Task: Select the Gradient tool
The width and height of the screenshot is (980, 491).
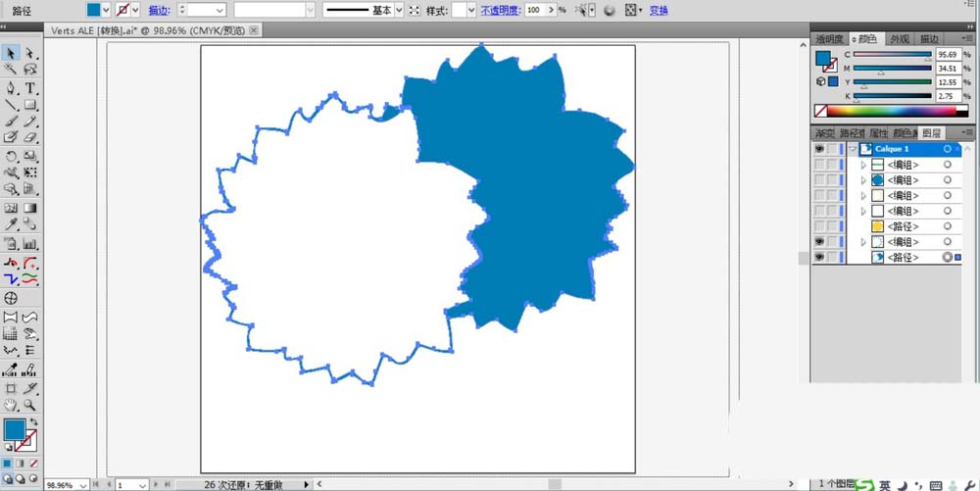Action: pyautogui.click(x=29, y=208)
